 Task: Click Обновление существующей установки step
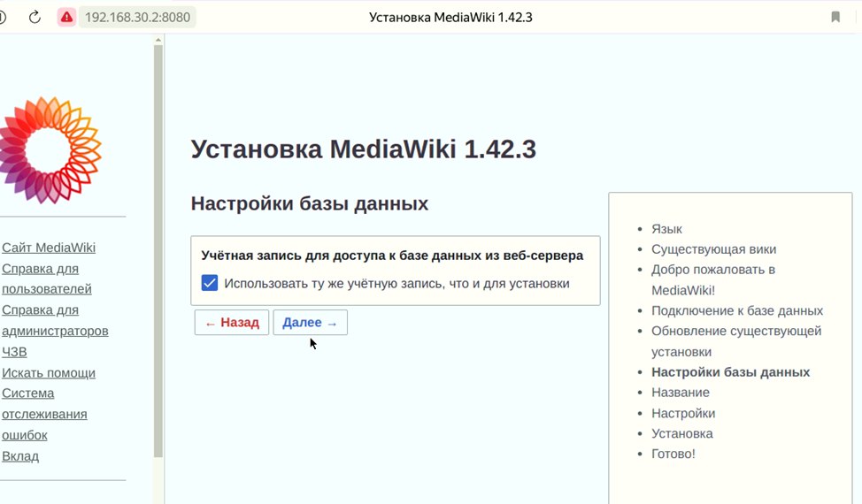[736, 341]
